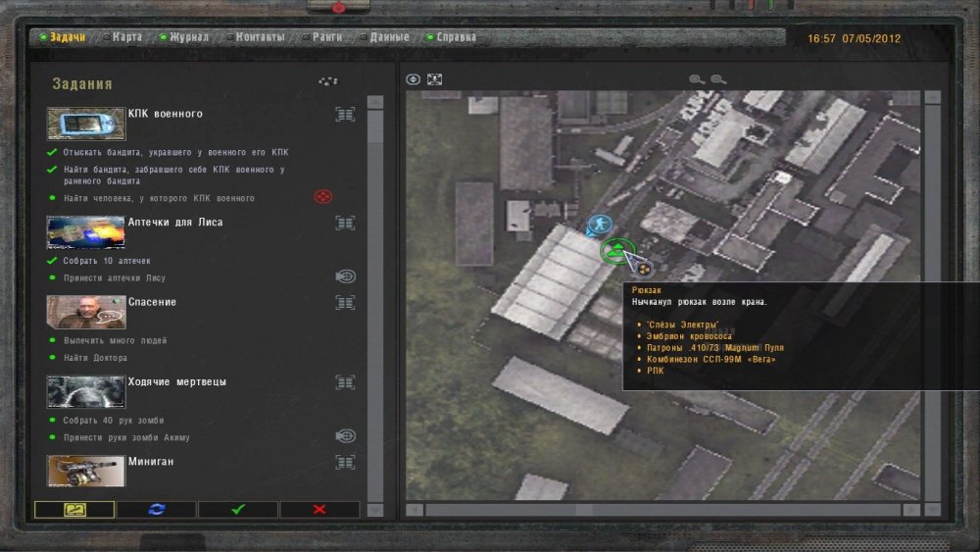Viewport: 980px width, 552px height.
Task: Click the Ходячие мертвецы task title
Action: (176, 381)
